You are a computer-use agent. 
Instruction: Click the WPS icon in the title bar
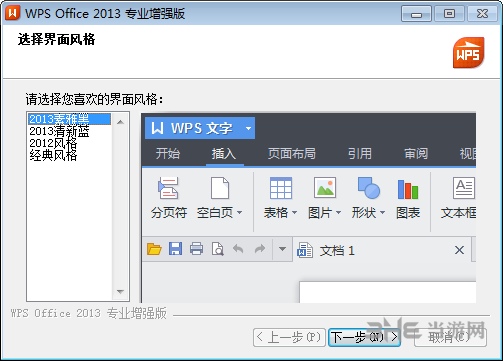point(13,13)
